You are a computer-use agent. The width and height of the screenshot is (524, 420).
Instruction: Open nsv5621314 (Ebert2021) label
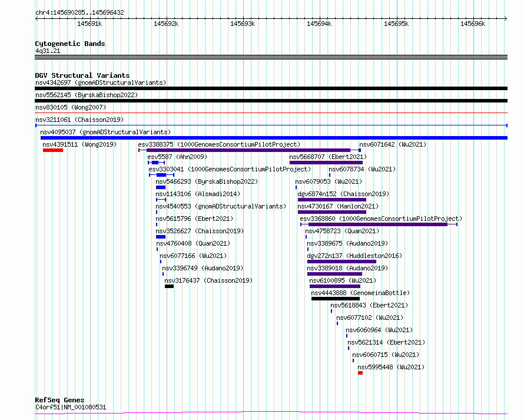click(386, 342)
